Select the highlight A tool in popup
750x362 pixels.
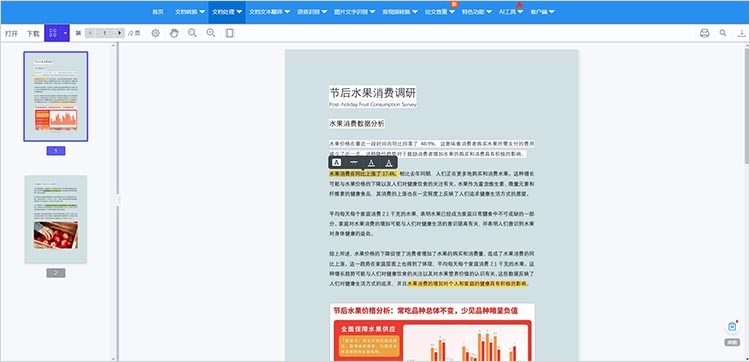point(337,162)
